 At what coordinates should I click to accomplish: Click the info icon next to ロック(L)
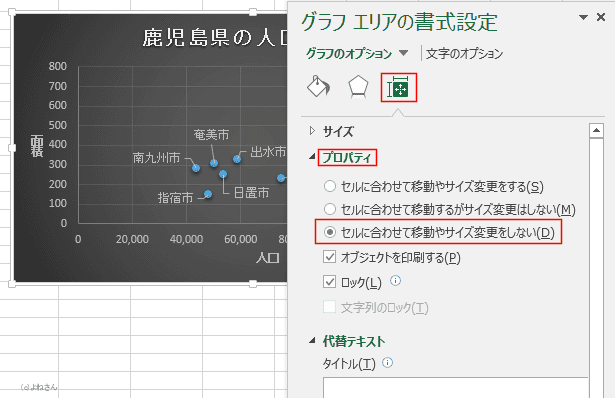click(x=396, y=280)
